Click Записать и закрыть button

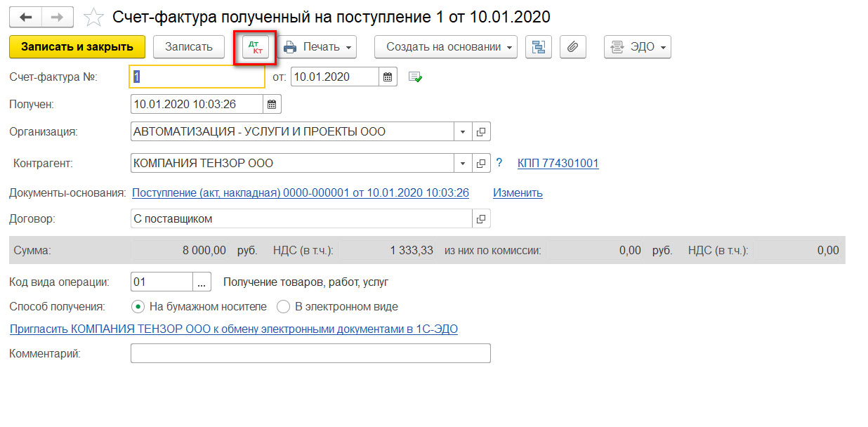tap(77, 47)
